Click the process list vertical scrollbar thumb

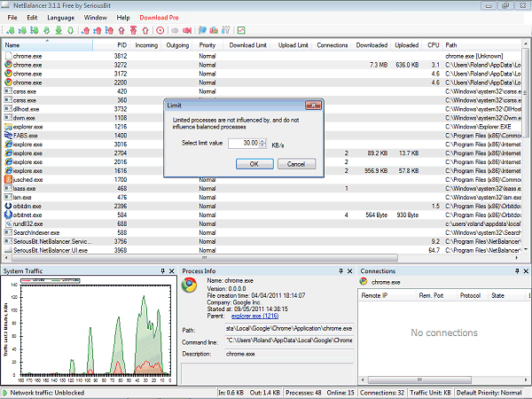click(525, 91)
